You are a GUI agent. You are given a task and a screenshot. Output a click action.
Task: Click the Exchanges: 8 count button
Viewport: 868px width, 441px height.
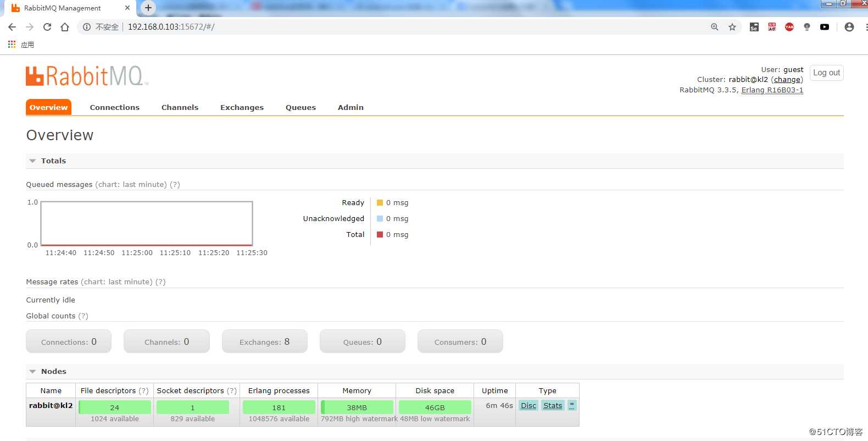pos(264,341)
